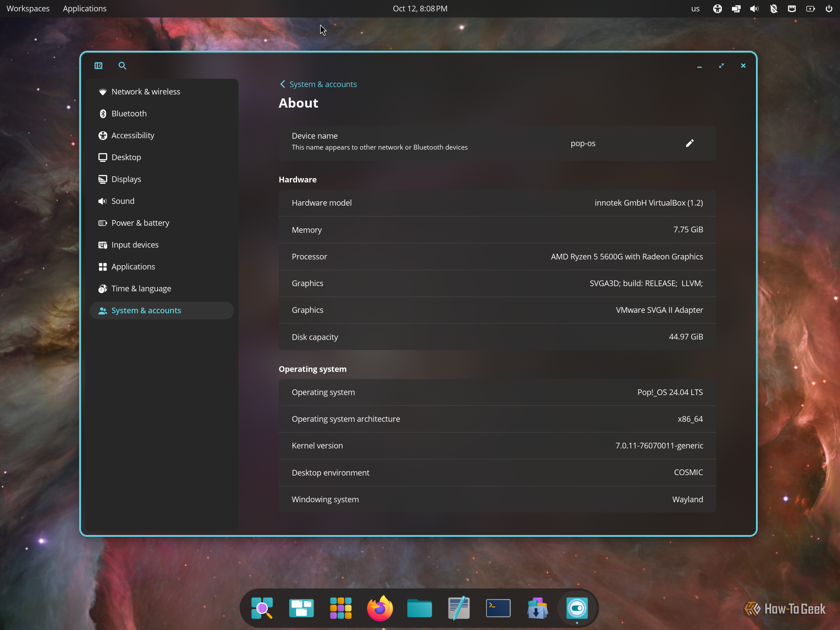Click the kernel version '7.0.11-76070011-generic'
840x630 pixels.
[659, 446]
